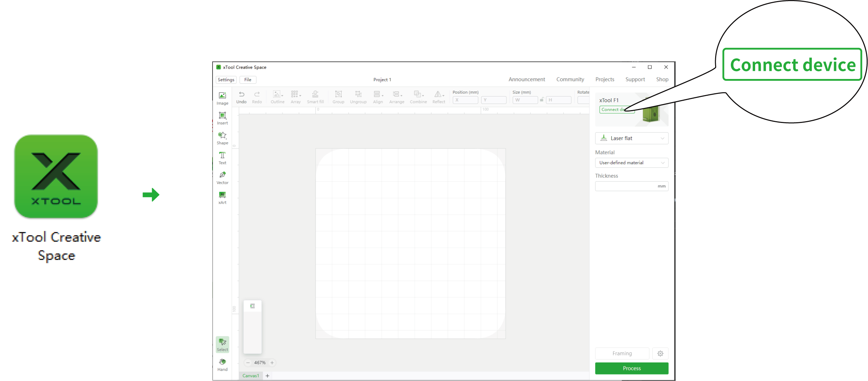Screen dimensions: 868x381
Task: Open the Outline tool
Action: 278,97
